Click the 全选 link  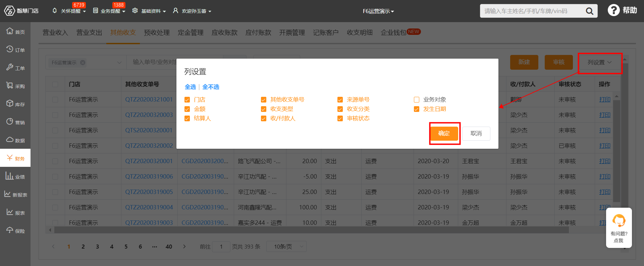coord(190,87)
